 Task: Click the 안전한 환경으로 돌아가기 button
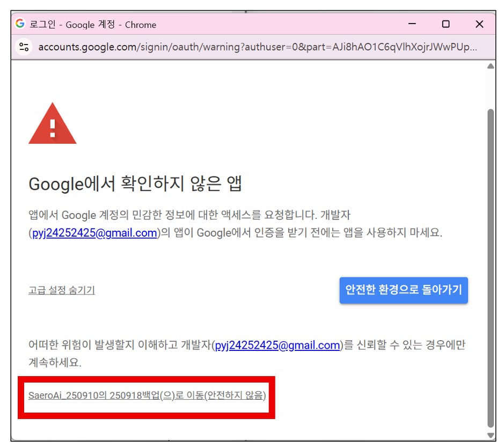(404, 290)
